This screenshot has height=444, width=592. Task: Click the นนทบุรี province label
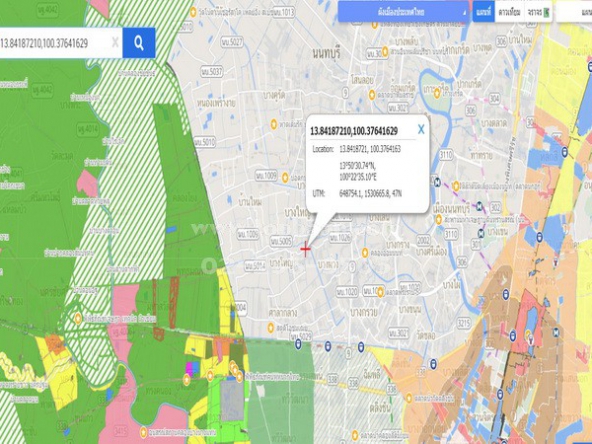326,53
